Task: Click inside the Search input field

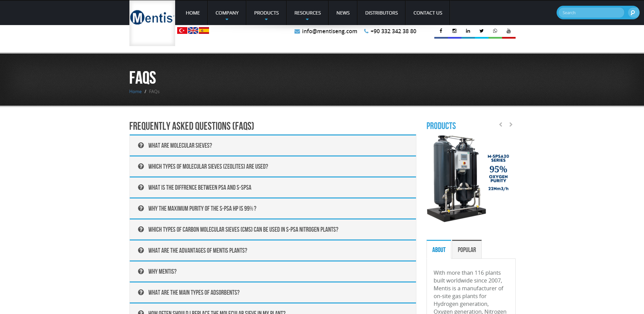Action: click(591, 13)
